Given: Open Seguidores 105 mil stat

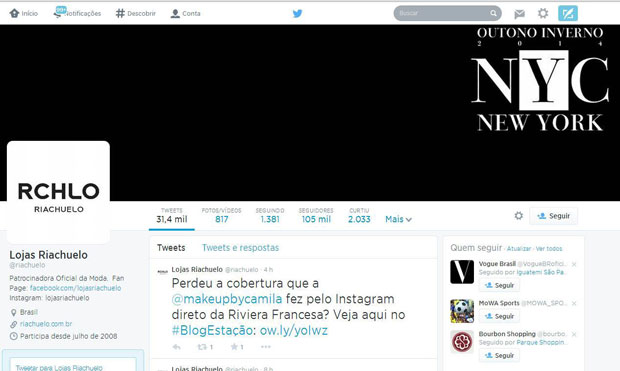Looking at the screenshot, I should [316, 216].
